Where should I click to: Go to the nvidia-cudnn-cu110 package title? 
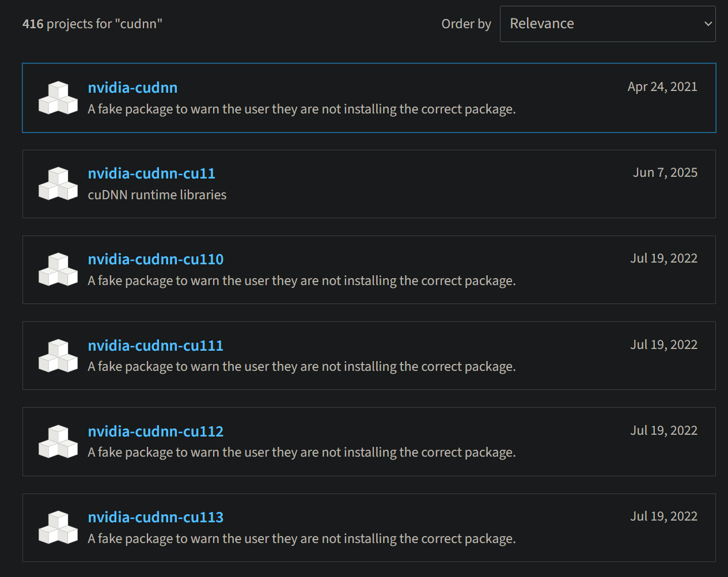(156, 259)
